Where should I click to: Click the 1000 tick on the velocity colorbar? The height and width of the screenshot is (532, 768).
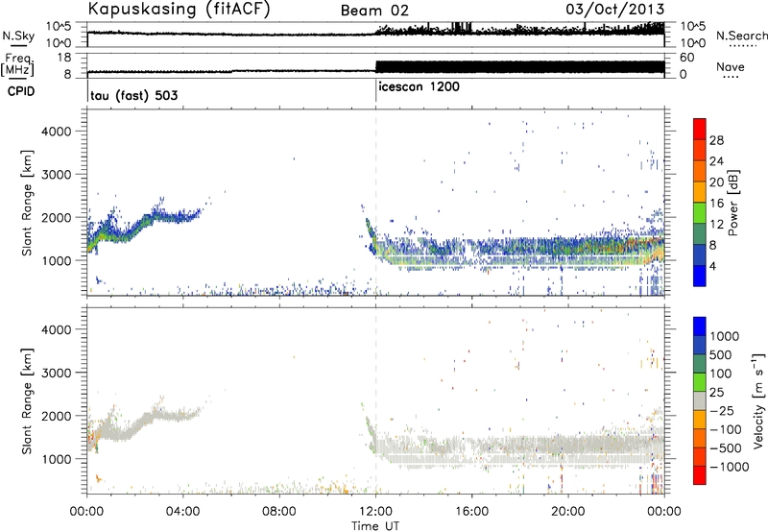[x=725, y=336]
